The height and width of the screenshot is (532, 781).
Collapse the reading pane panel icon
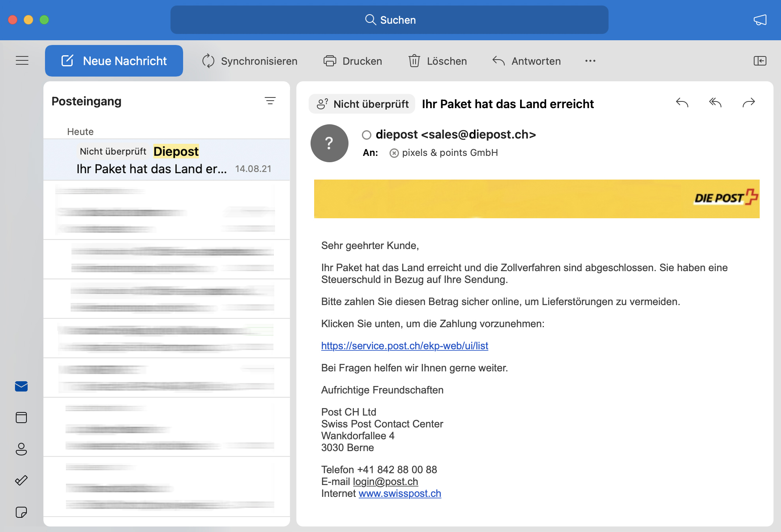click(x=760, y=61)
